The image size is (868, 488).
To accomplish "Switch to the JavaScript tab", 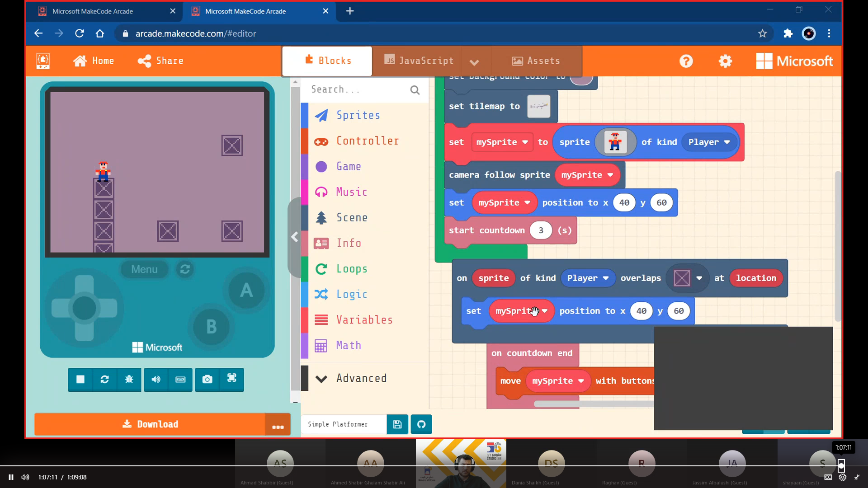I will click(x=419, y=61).
